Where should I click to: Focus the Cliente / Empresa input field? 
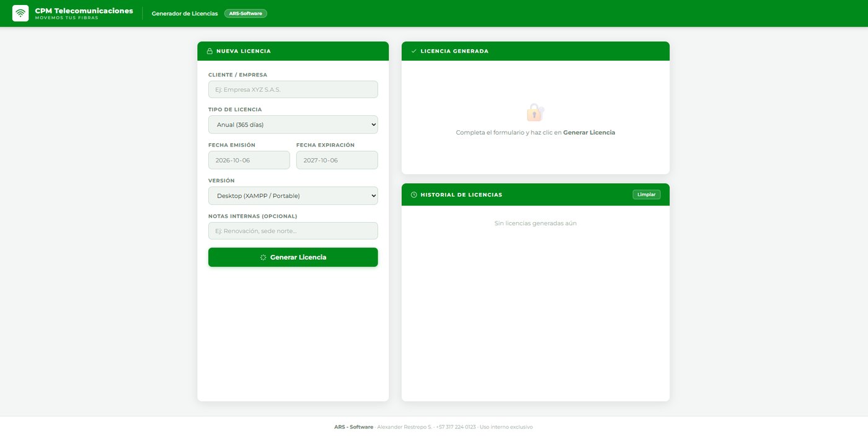293,89
